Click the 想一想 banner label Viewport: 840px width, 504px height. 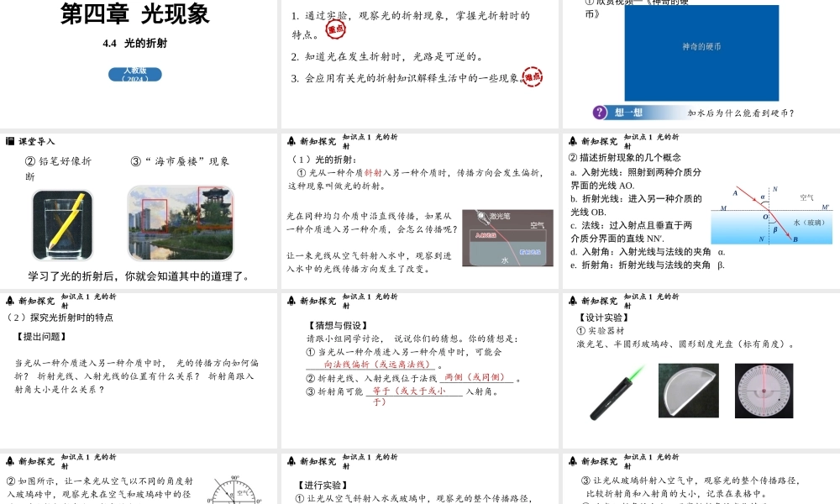point(628,113)
